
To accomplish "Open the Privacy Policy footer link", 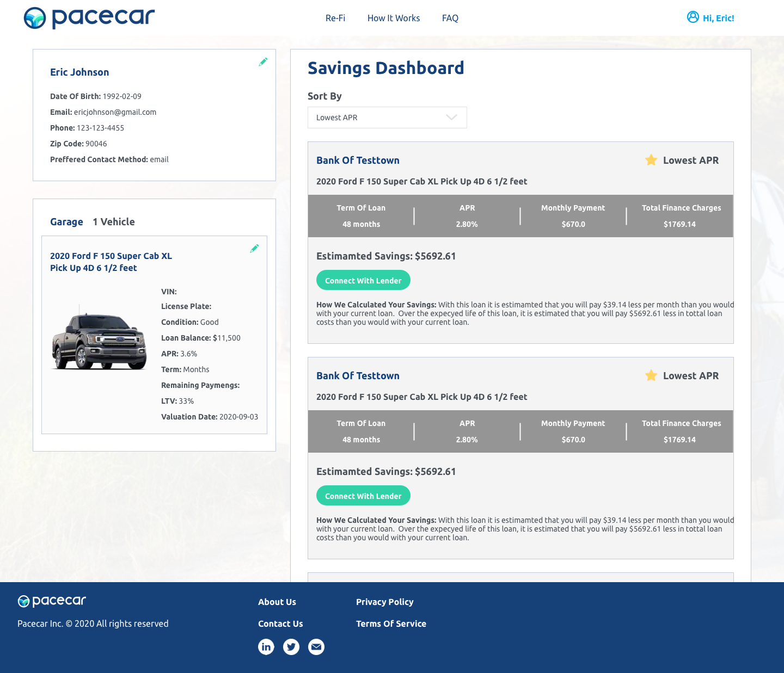I will tap(385, 602).
